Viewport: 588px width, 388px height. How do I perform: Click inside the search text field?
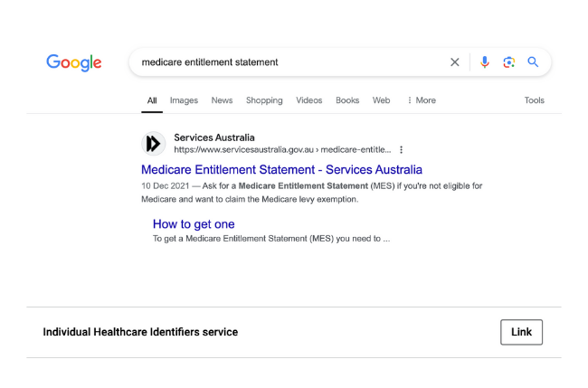[x=289, y=62]
